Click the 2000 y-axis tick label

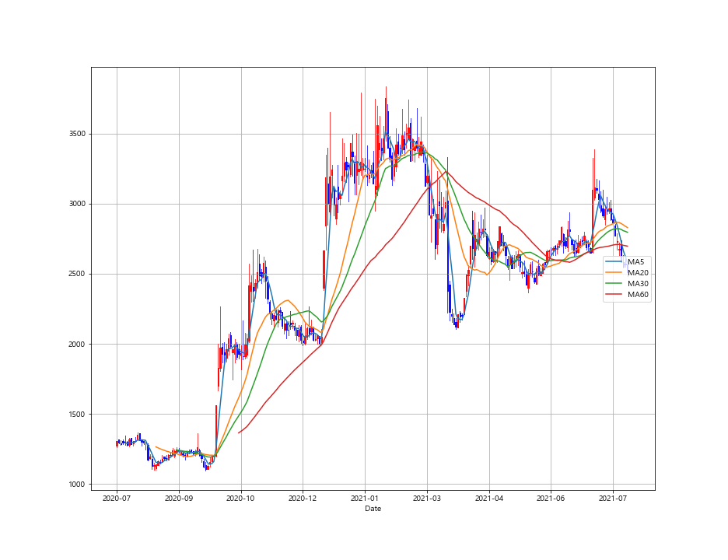[x=77, y=344]
